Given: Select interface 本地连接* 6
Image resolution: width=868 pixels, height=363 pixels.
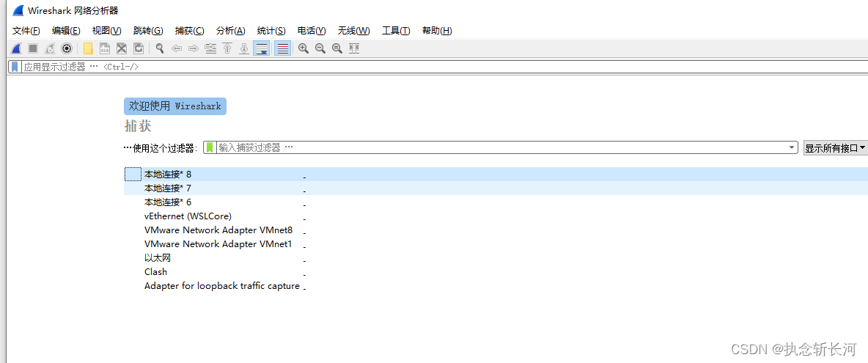Looking at the screenshot, I should tap(496, 202).
